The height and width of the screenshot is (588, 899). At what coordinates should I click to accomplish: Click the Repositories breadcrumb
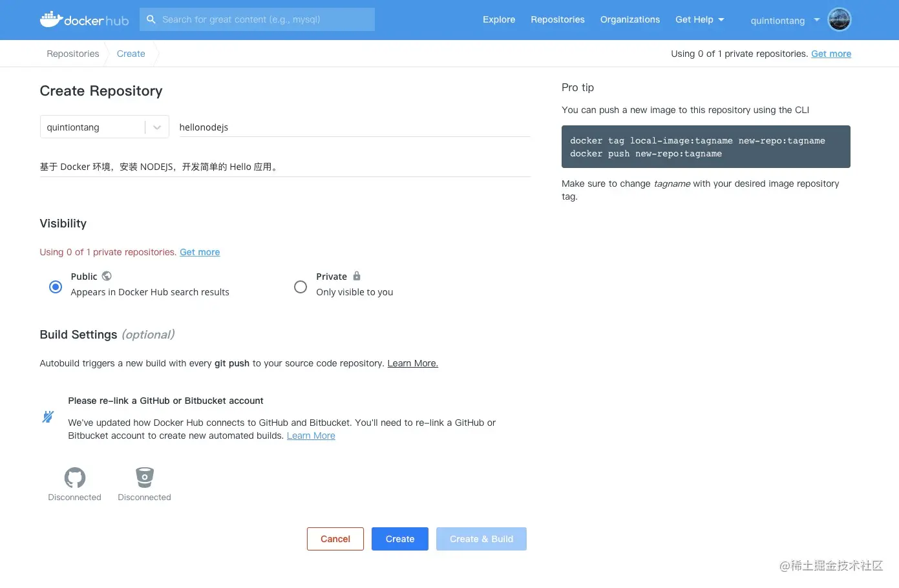[73, 54]
